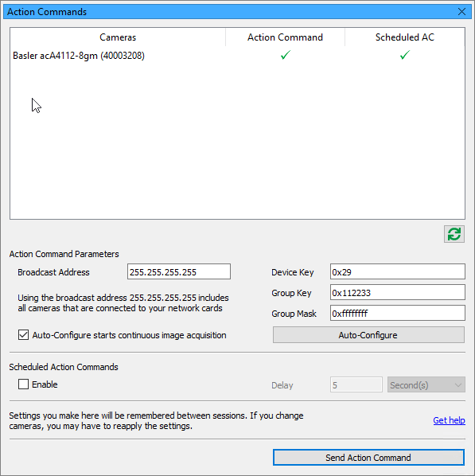
Task: Click the Cameras column header
Action: coord(118,37)
